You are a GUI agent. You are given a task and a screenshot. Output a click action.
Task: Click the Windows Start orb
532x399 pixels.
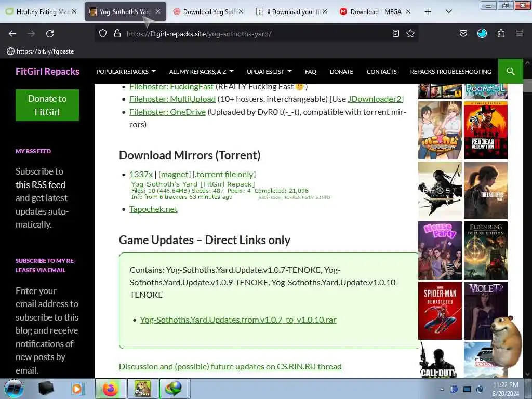click(x=14, y=389)
